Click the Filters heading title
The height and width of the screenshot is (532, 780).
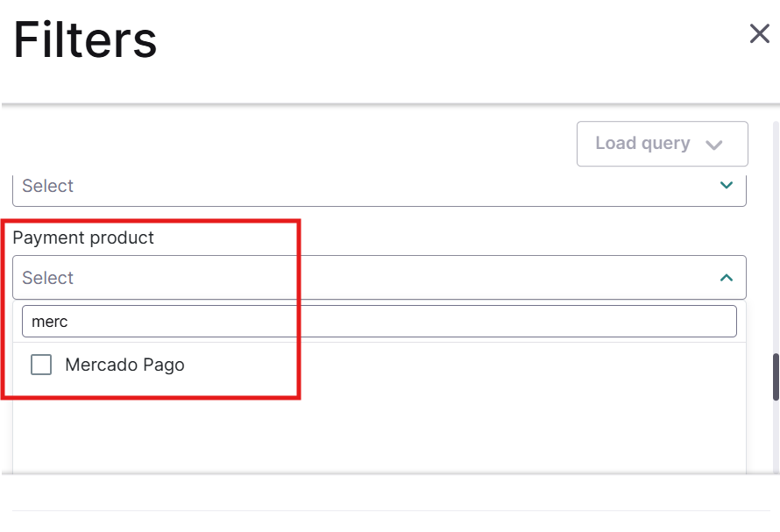click(85, 39)
